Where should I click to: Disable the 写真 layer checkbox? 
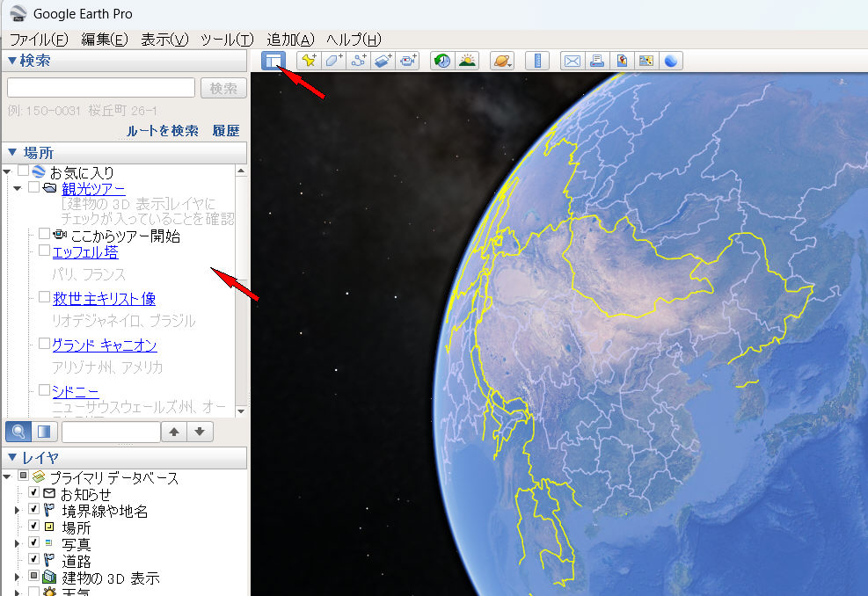[x=34, y=543]
